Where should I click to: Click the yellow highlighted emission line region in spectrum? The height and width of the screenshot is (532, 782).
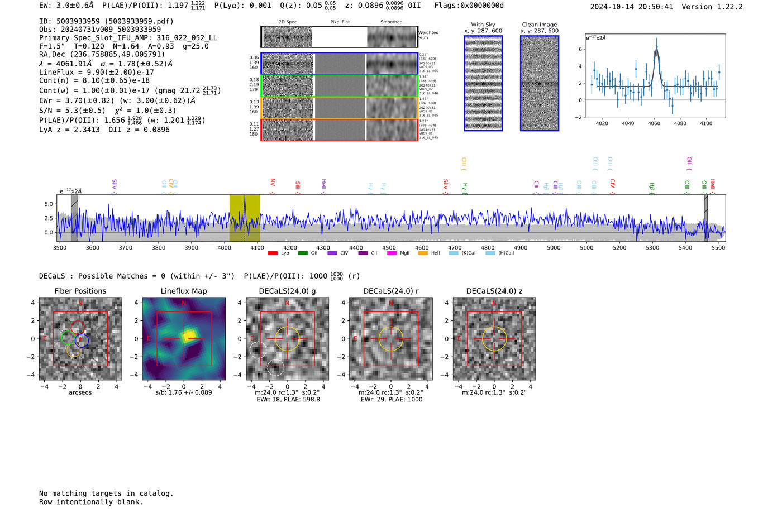click(245, 218)
